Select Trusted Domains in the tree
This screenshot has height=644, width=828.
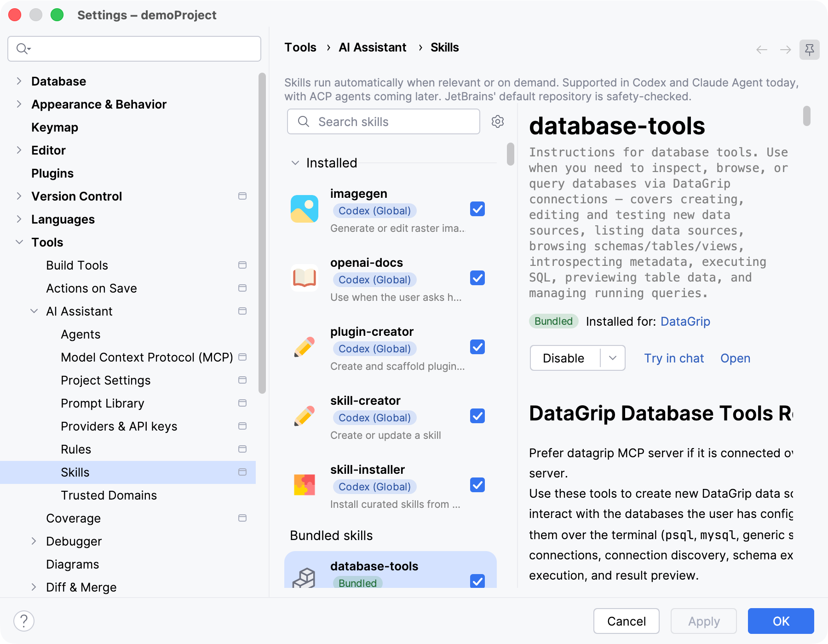pyautogui.click(x=109, y=495)
